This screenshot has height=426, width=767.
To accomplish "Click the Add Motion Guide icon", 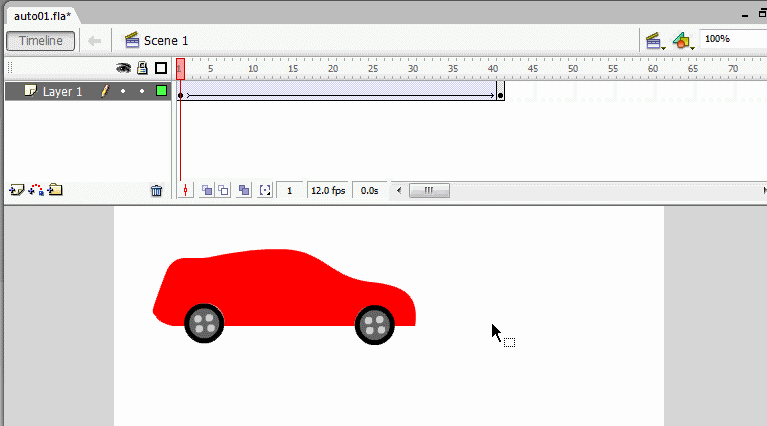I will pos(36,190).
